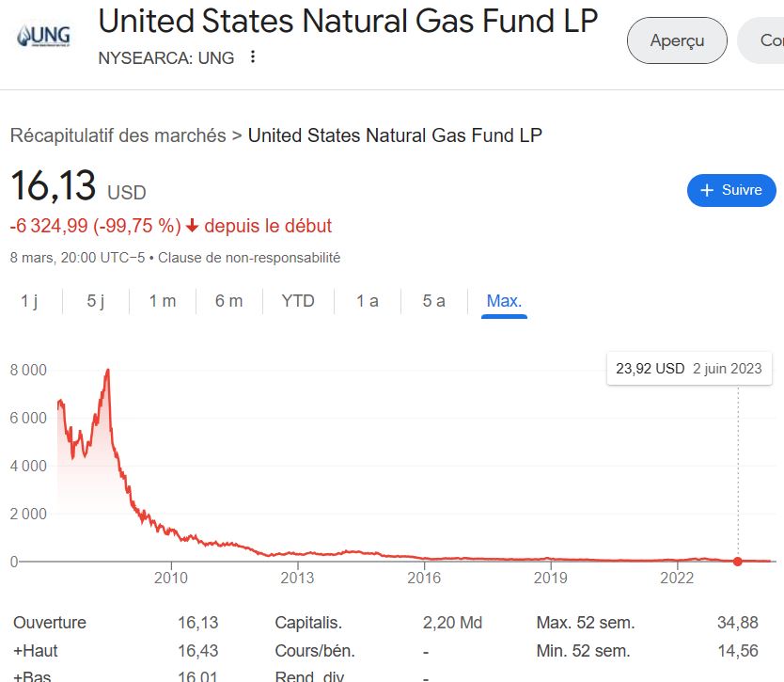Screen dimensions: 784x682
Task: Click the red down-arrow change indicator
Action: click(192, 226)
